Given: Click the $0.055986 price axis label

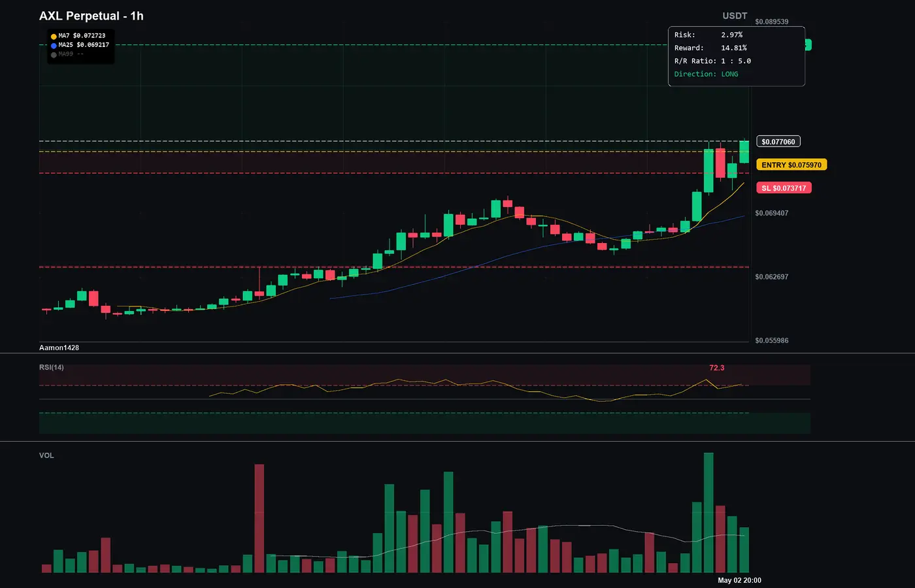Looking at the screenshot, I should pos(772,340).
